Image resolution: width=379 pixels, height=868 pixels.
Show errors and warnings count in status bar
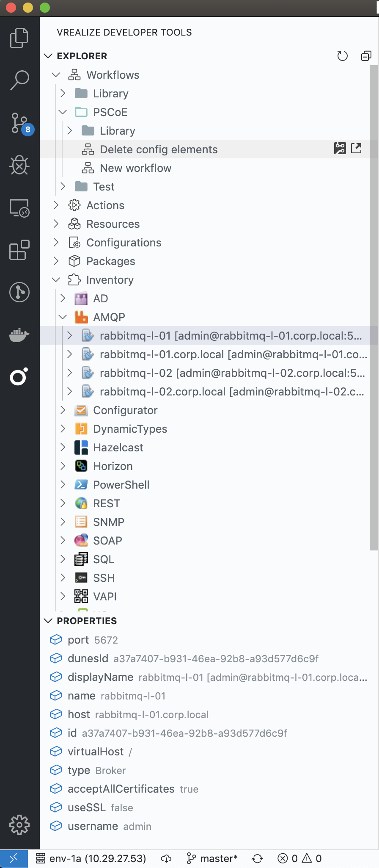(x=299, y=859)
